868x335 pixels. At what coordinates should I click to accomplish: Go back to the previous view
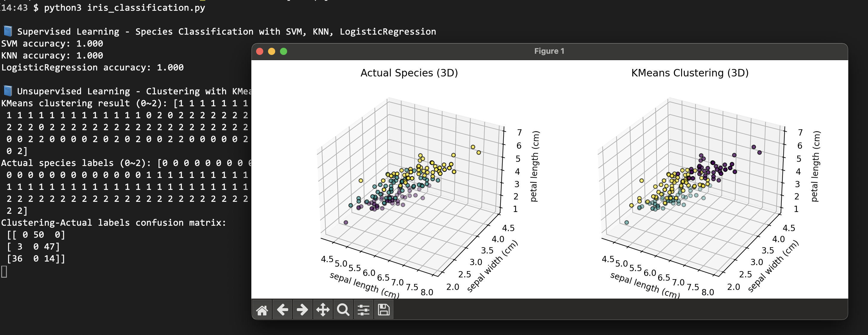pos(282,309)
